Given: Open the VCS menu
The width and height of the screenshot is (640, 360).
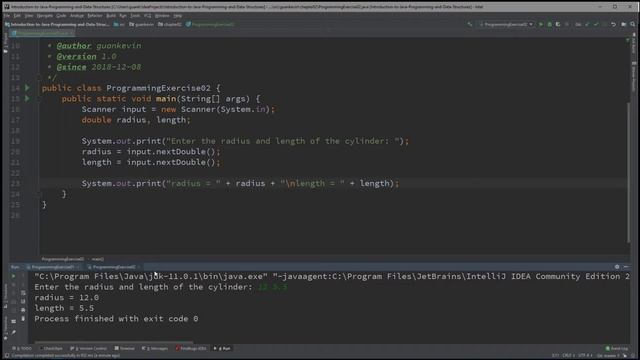Looking at the screenshot, I should pos(147,16).
